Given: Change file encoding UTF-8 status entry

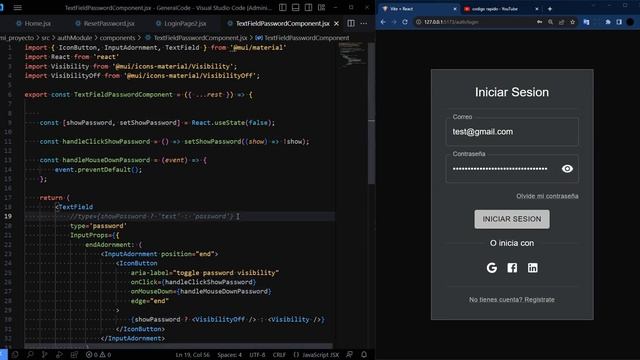Looking at the screenshot, I should pyautogui.click(x=257, y=355).
